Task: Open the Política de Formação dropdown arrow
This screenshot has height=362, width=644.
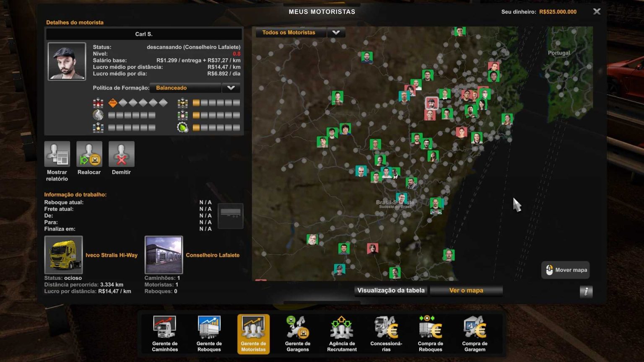Action: tap(231, 88)
